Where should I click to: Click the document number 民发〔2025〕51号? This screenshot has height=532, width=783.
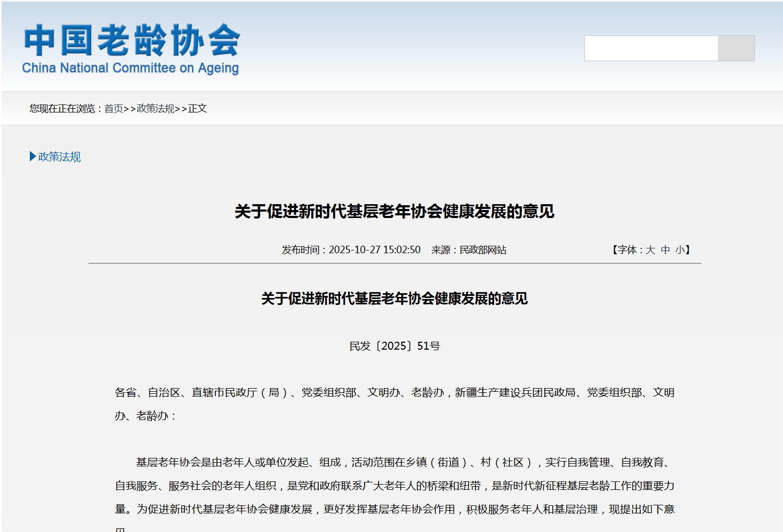394,346
